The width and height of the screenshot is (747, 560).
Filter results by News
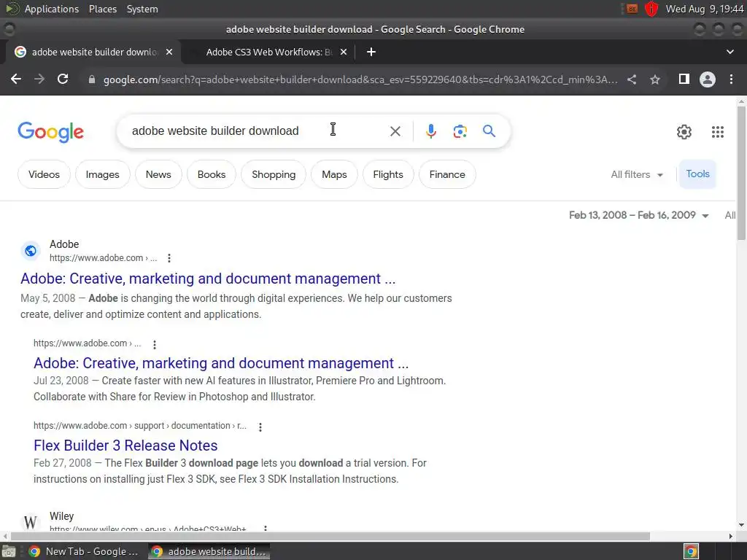[158, 175]
